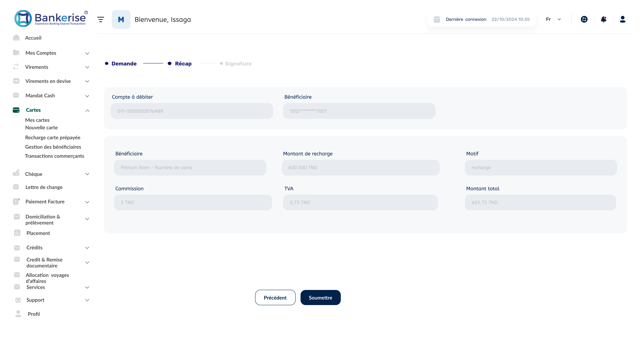Image resolution: width=644 pixels, height=346 pixels.
Task: Expand the Domiciliation & prélèvement chevron
Action: pos(87,219)
